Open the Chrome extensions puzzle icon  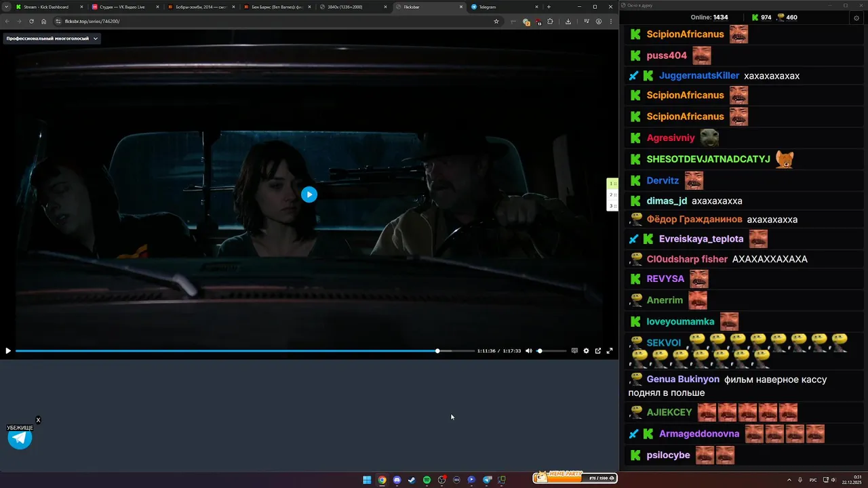550,21
